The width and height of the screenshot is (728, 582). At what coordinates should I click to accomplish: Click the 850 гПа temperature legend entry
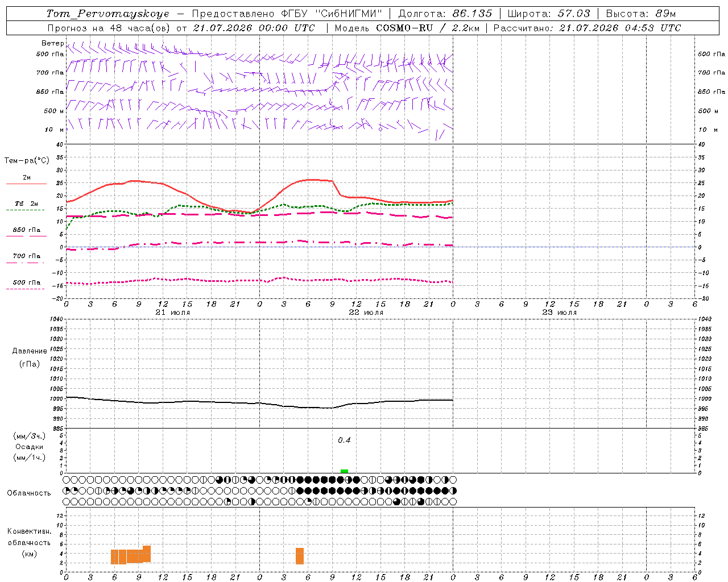[x=26, y=230]
